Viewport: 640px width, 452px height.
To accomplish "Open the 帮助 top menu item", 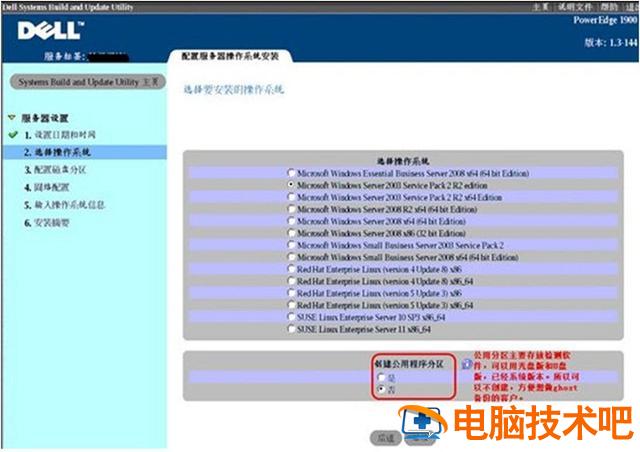I will (609, 7).
